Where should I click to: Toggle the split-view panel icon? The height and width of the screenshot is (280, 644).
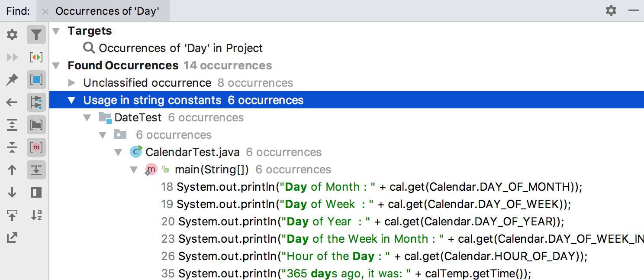pyautogui.click(x=36, y=192)
